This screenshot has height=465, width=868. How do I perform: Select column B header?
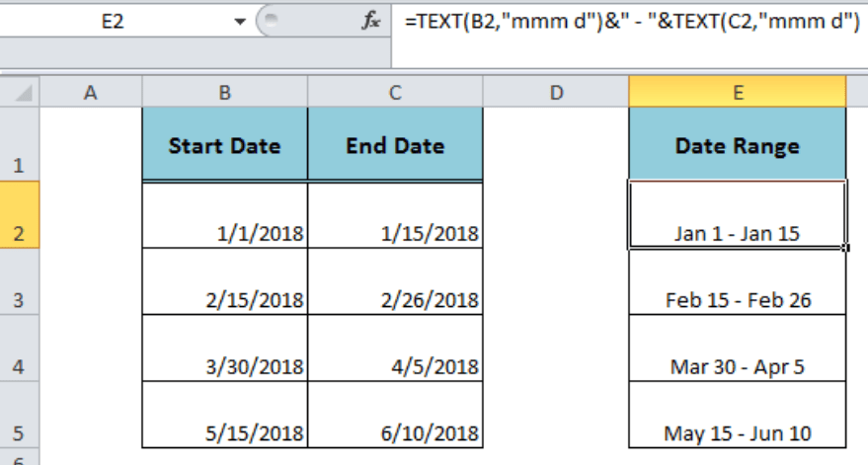(225, 93)
